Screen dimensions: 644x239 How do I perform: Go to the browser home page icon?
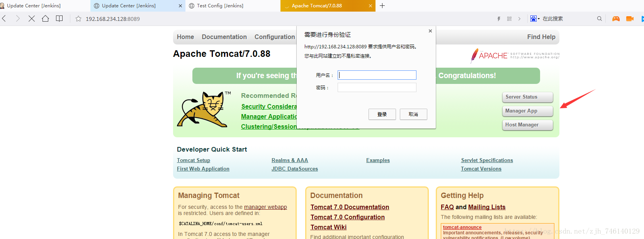45,19
